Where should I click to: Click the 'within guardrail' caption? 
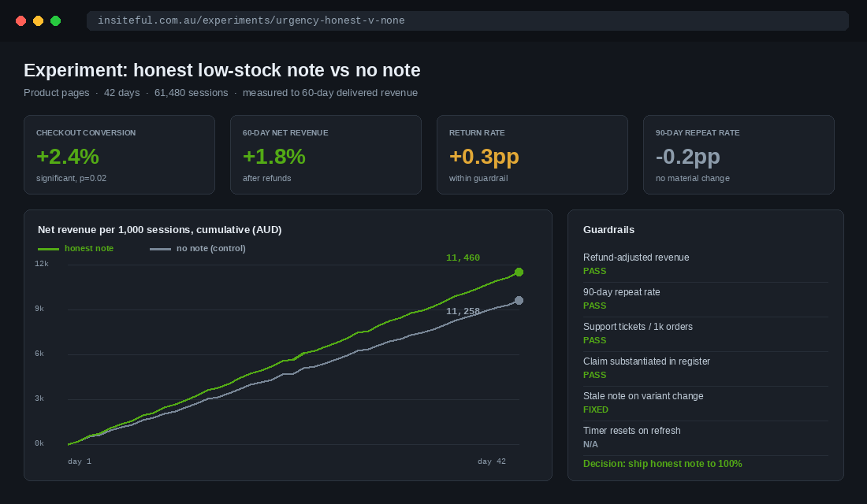(478, 178)
